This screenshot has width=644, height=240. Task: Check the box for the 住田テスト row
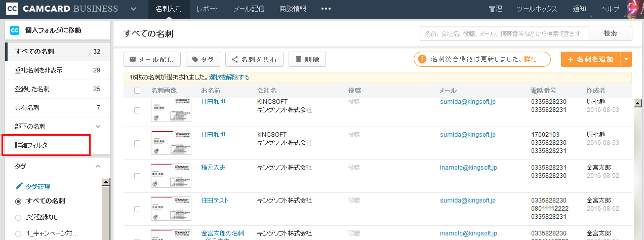pyautogui.click(x=137, y=209)
